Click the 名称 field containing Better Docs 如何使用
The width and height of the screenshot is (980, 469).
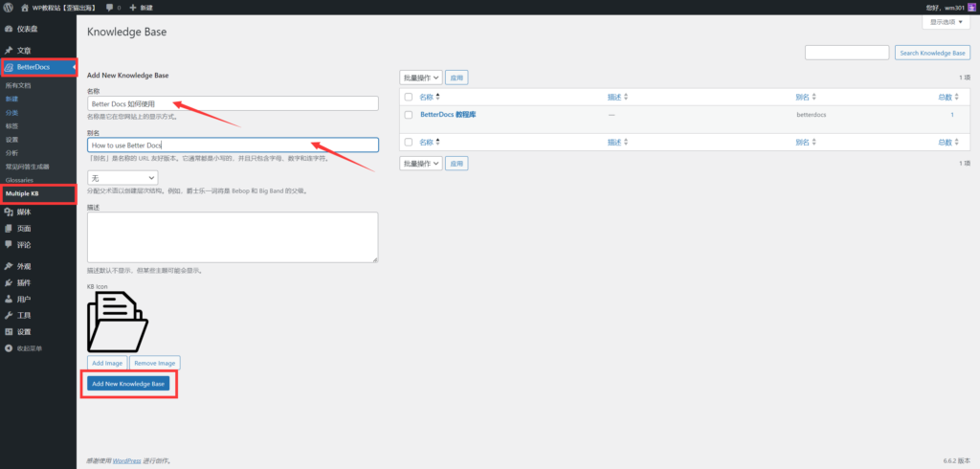coord(233,103)
